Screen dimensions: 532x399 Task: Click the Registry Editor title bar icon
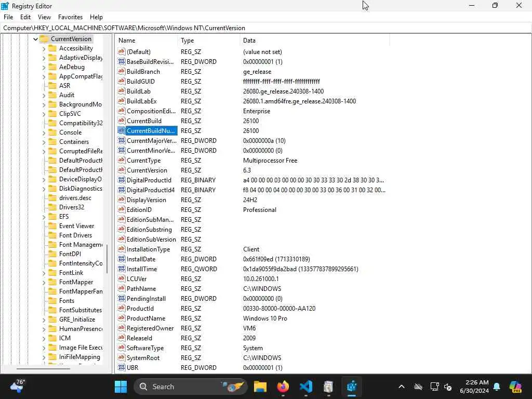5,6
